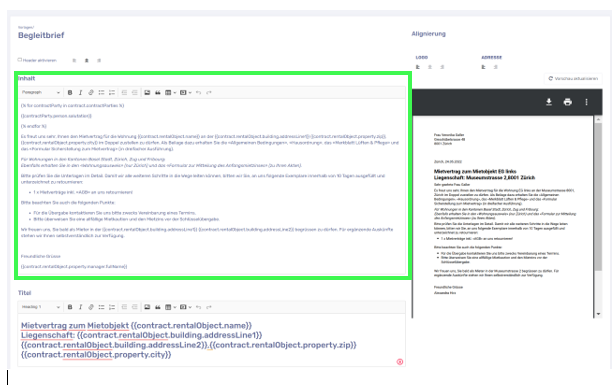
Task: Print the letter preview
Action: tap(567, 102)
